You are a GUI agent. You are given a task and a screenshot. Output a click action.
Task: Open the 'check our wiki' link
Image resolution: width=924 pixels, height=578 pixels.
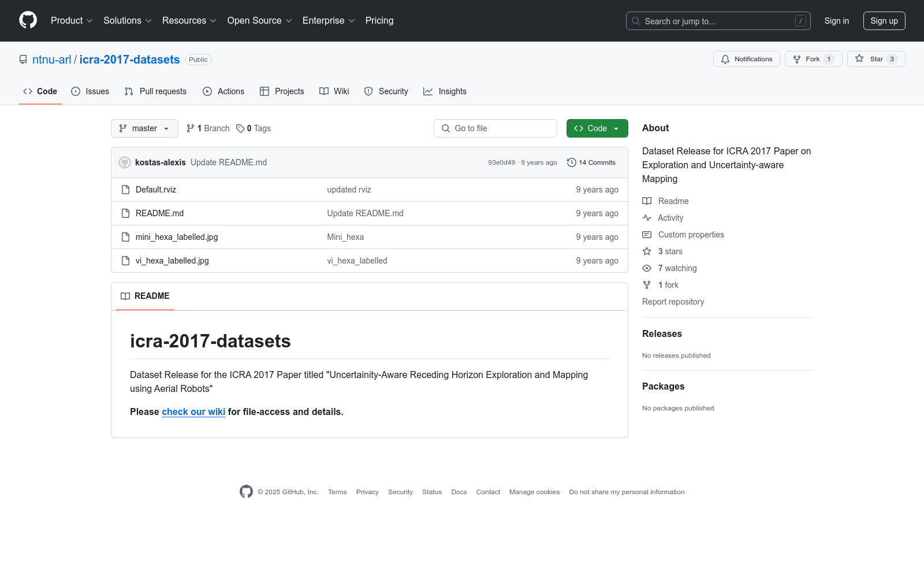coord(193,412)
